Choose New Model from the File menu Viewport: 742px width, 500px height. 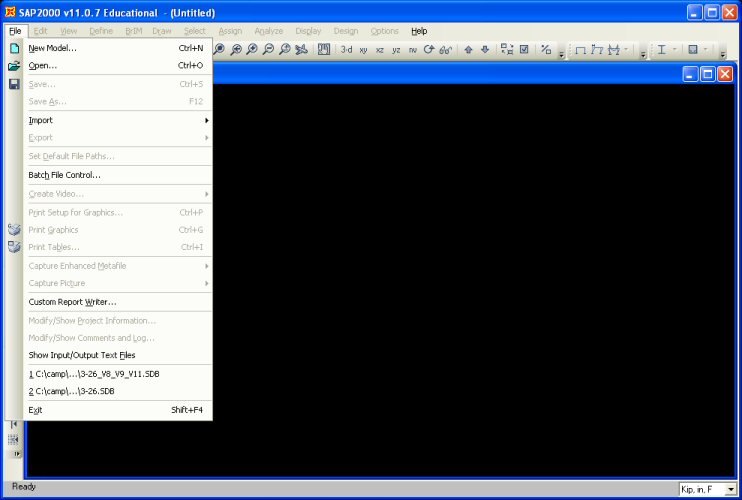tap(117, 48)
